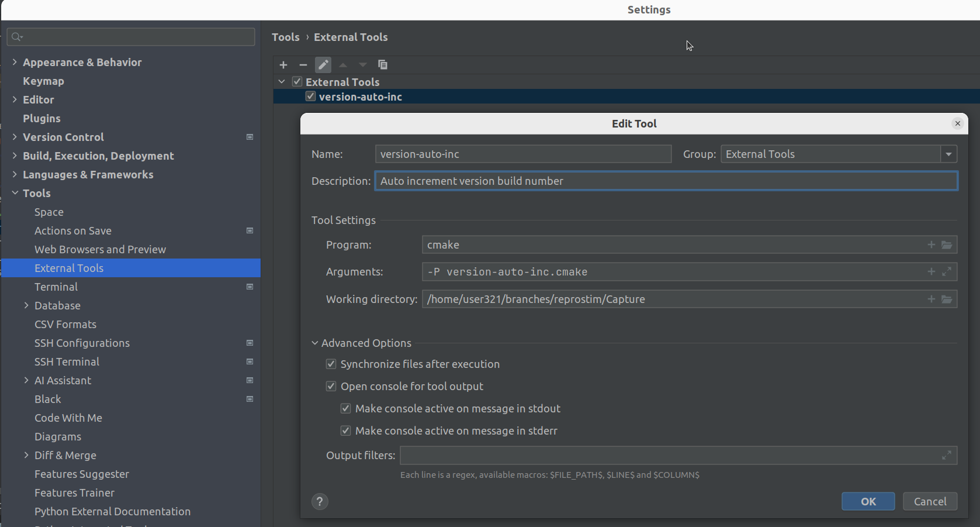Click the Description input field
The width and height of the screenshot is (980, 527).
coord(666,181)
